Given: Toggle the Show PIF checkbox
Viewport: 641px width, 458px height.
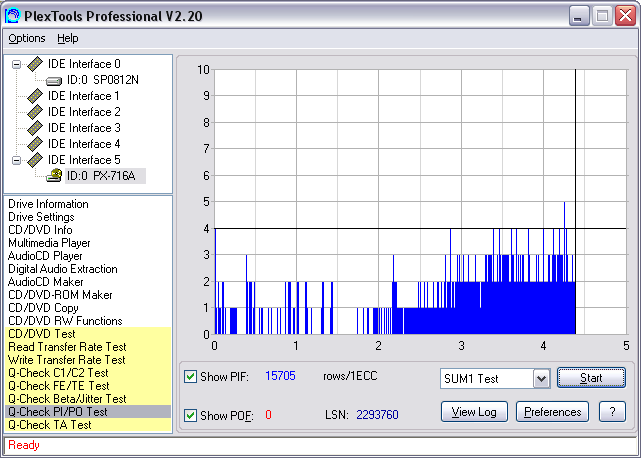Looking at the screenshot, I should coord(190,376).
